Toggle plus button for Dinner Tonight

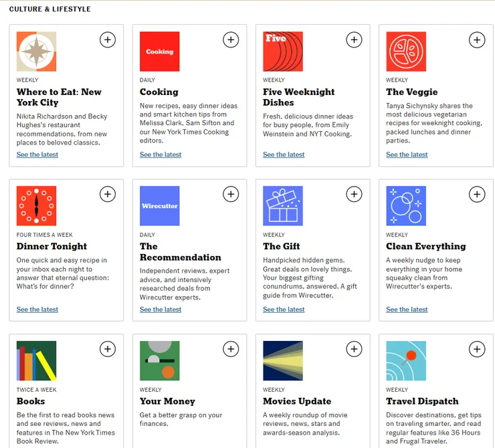[108, 195]
